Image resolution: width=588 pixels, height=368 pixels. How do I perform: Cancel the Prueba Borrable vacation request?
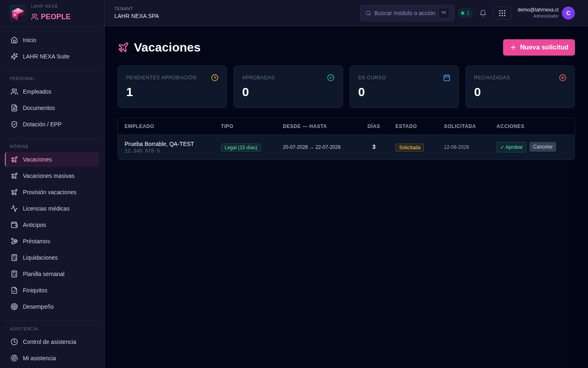(543, 147)
